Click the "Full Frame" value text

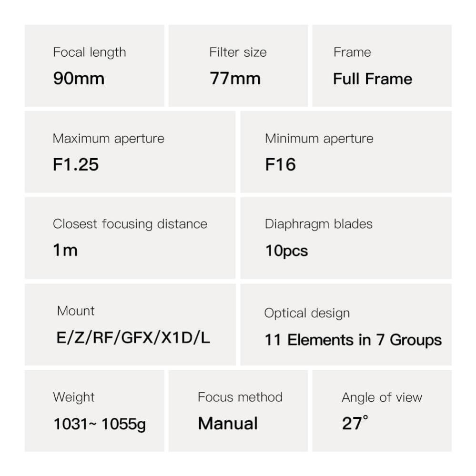click(373, 79)
